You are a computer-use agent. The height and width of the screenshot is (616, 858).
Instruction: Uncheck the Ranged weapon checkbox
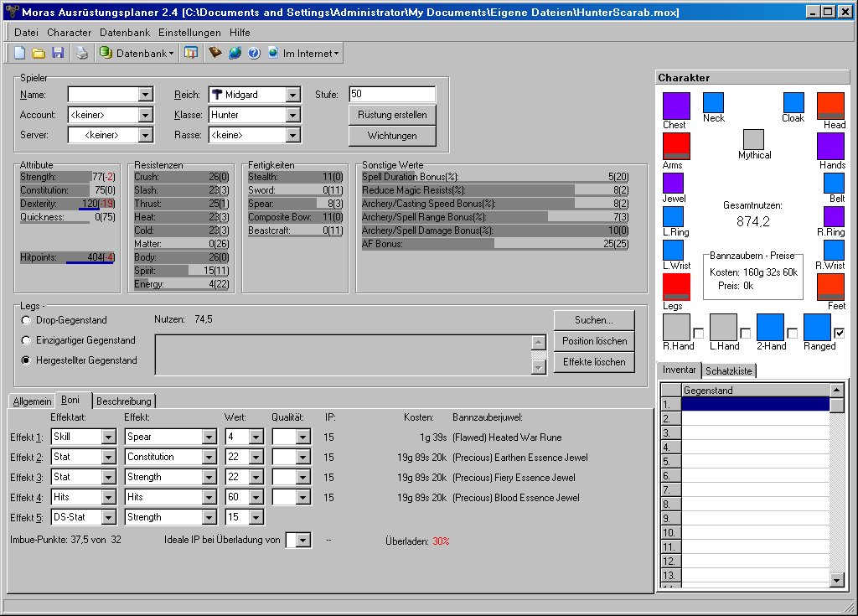(x=839, y=334)
